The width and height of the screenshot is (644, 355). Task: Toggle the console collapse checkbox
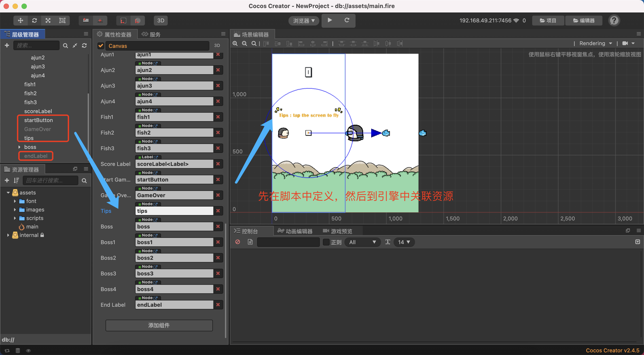tap(638, 242)
